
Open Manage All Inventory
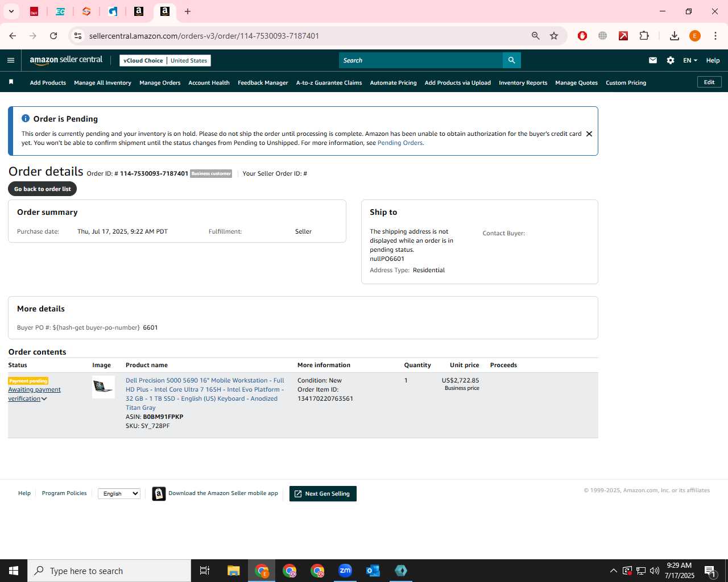(x=102, y=83)
